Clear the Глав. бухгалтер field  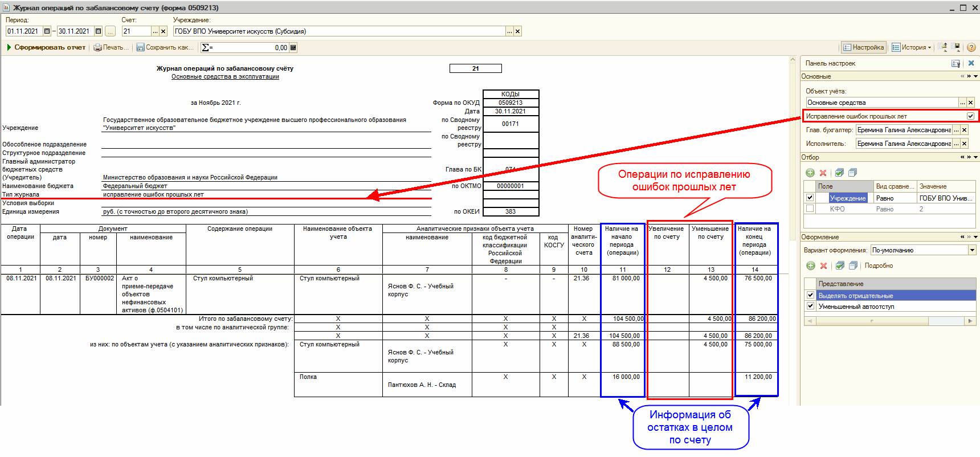[964, 130]
